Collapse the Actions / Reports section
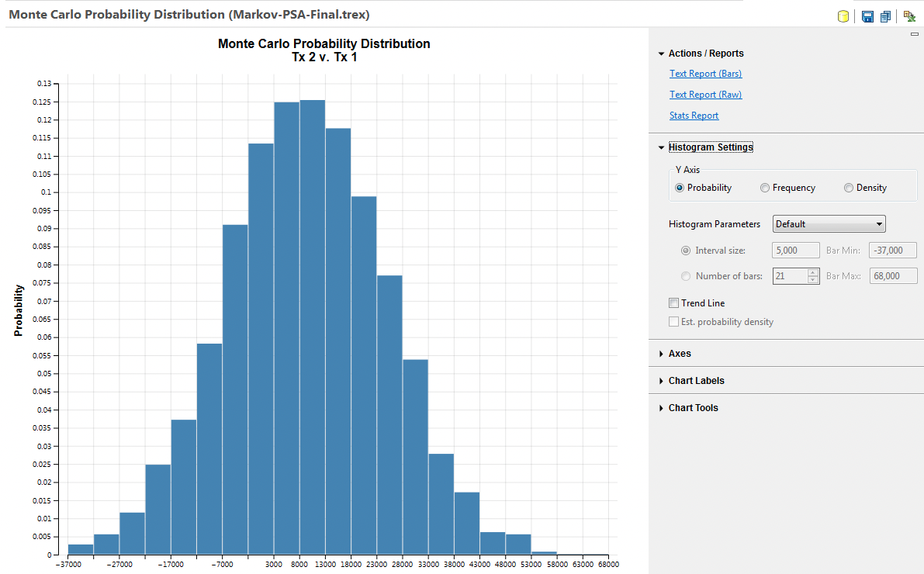This screenshot has width=924, height=574. pyautogui.click(x=661, y=53)
